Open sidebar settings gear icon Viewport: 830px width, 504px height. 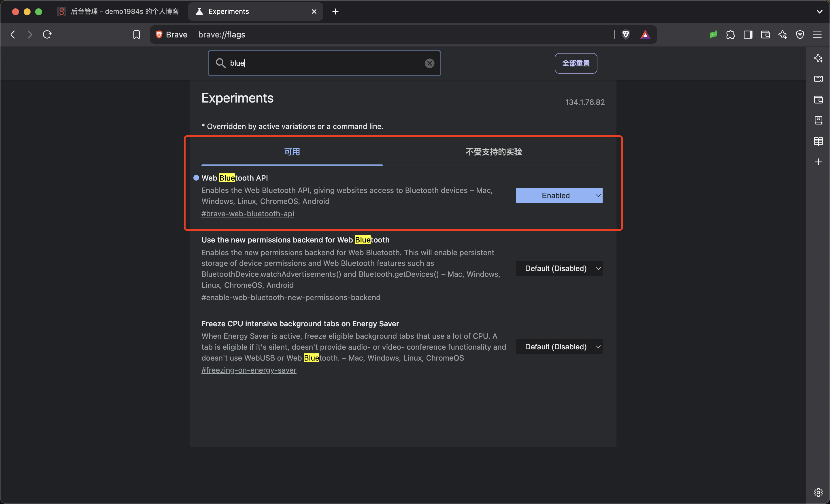818,492
